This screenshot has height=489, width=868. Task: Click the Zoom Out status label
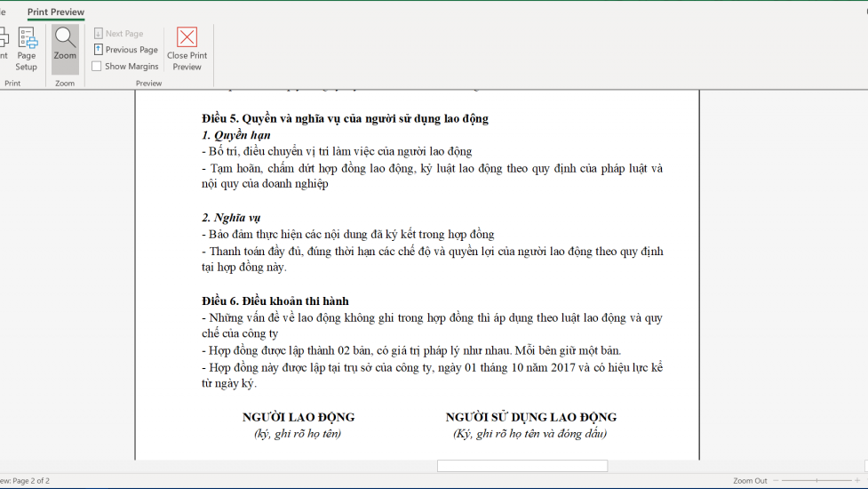[750, 481]
